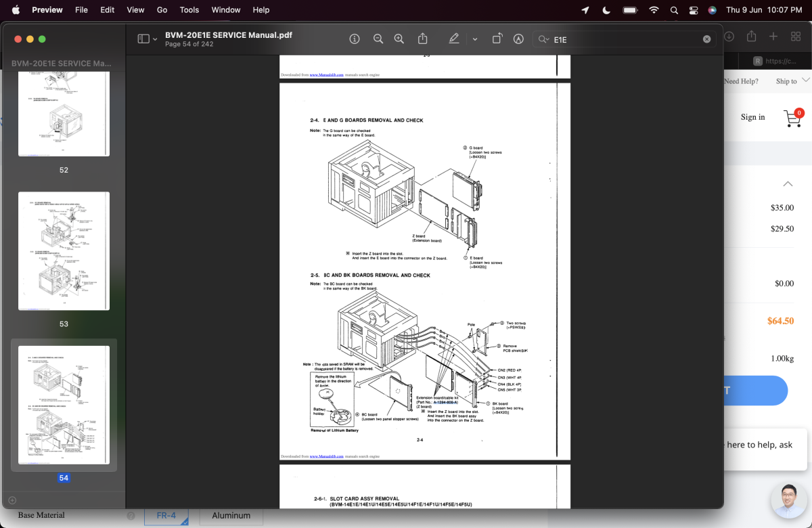Open the Manualslib.com link in the top page footer
Image resolution: width=812 pixels, height=528 pixels.
tap(326, 74)
